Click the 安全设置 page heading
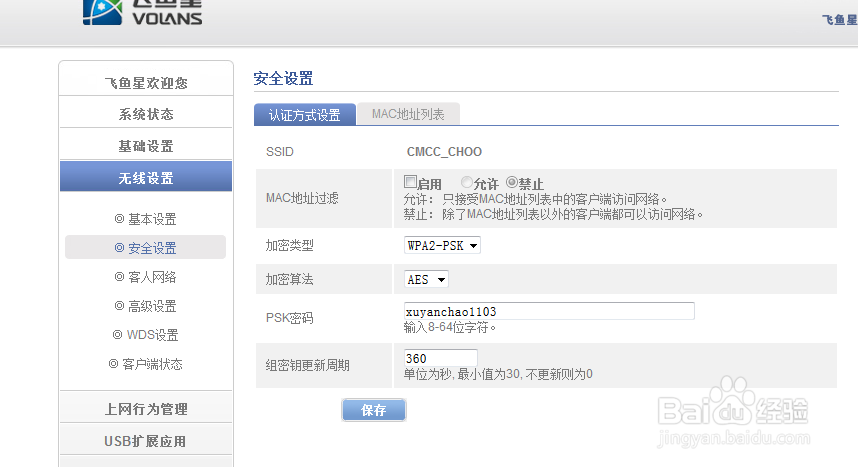The image size is (858, 467). click(x=283, y=78)
